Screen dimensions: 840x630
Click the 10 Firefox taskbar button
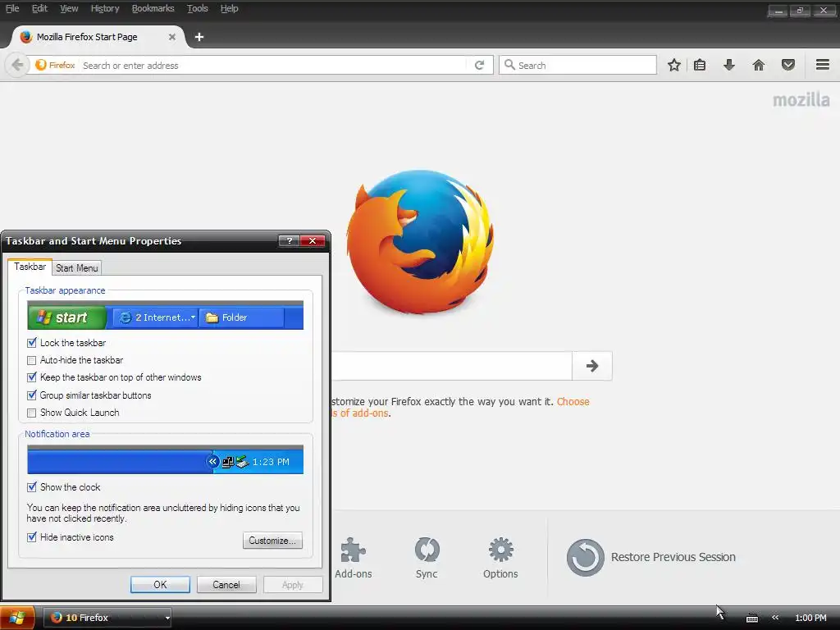(x=107, y=618)
